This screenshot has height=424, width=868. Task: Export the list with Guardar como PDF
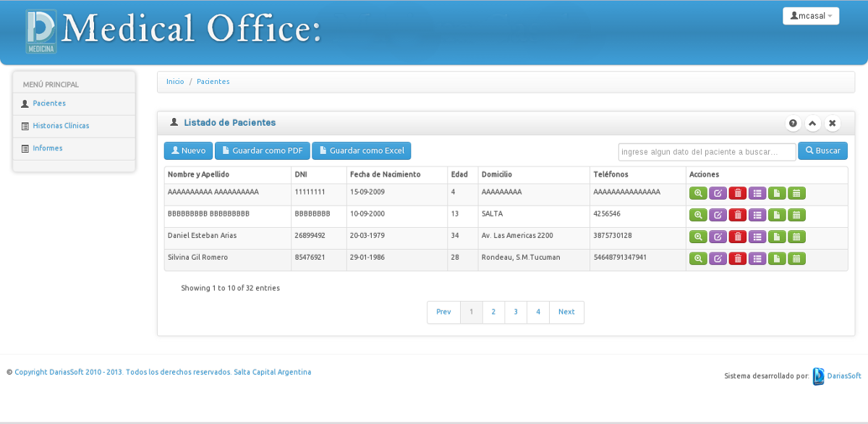[262, 150]
